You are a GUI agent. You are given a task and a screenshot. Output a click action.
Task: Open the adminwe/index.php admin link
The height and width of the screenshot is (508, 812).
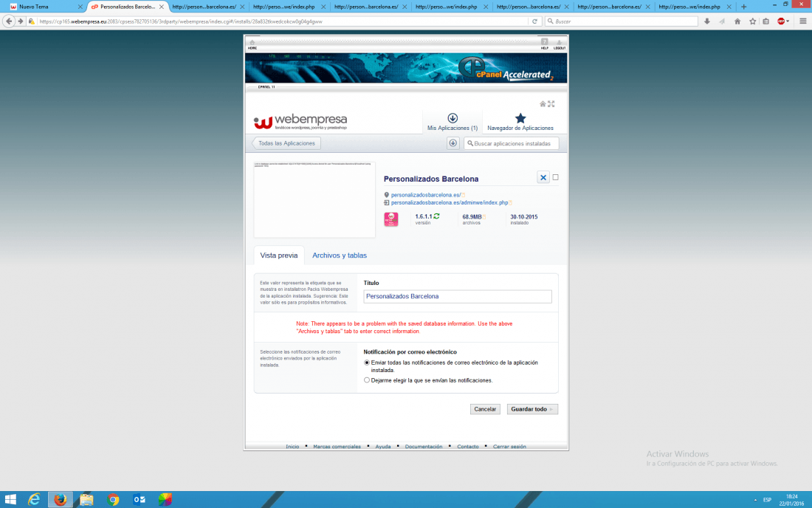point(450,203)
